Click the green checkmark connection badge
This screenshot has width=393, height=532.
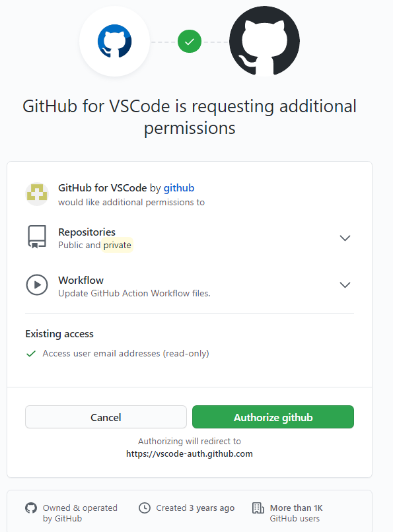click(x=190, y=42)
